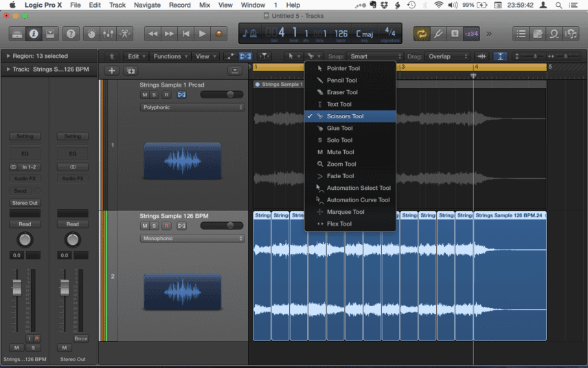Image resolution: width=588 pixels, height=368 pixels.
Task: Click the Strings Sample 126 BPM.24 region
Action: 510,276
